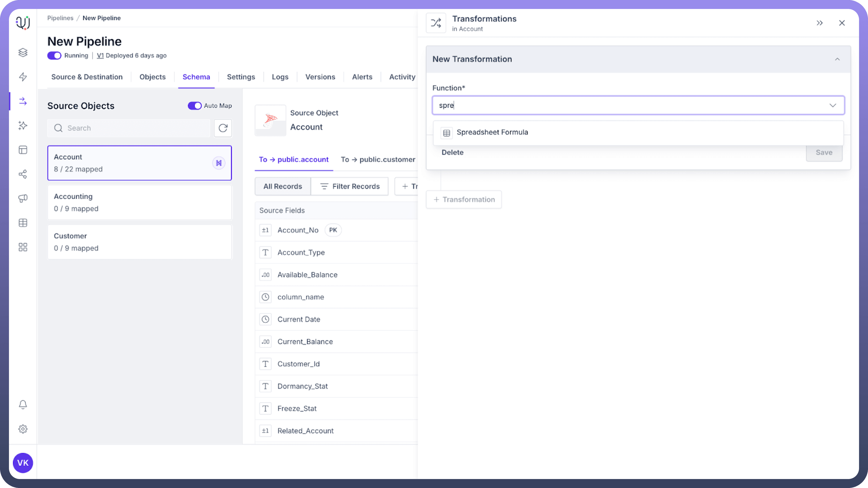The width and height of the screenshot is (868, 488).
Task: Switch to the Settings tab
Action: click(241, 77)
